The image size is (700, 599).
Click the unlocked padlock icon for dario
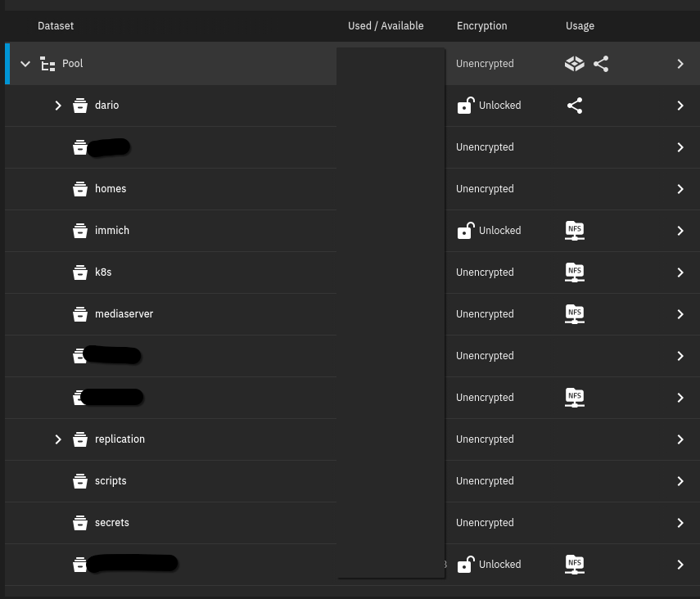coord(465,106)
